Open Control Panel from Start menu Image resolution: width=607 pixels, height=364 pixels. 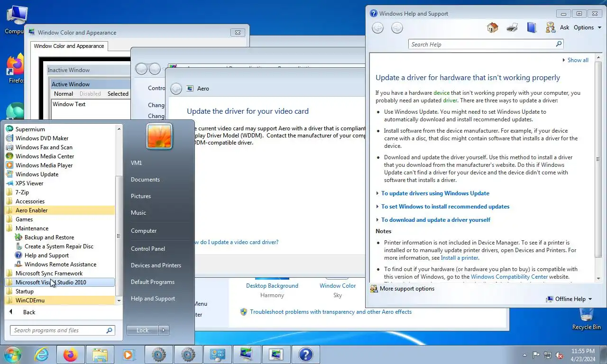[x=148, y=249]
